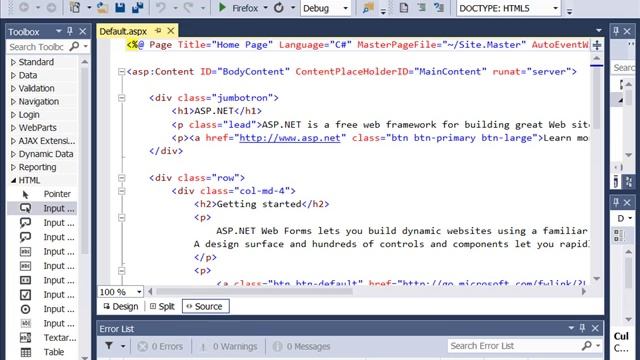Expand the Validation toolbox group
The image size is (640, 360).
[x=13, y=88]
